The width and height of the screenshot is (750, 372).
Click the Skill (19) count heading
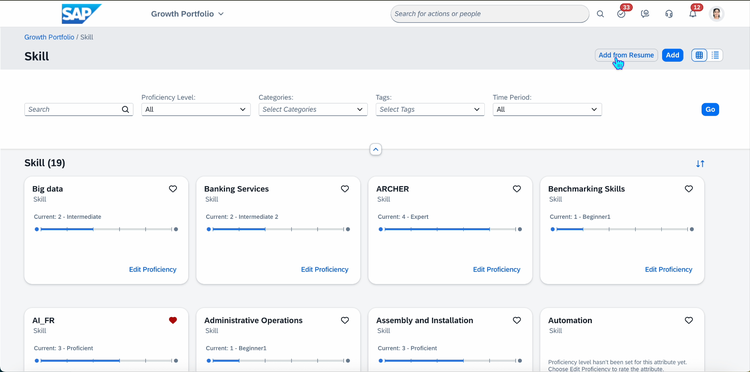click(x=44, y=164)
